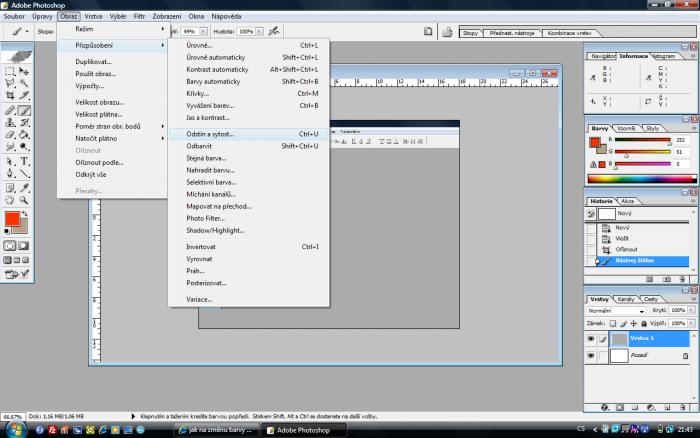This screenshot has height=438, width=700.
Task: Select the Zoom magnifier tool
Action: click(24, 200)
